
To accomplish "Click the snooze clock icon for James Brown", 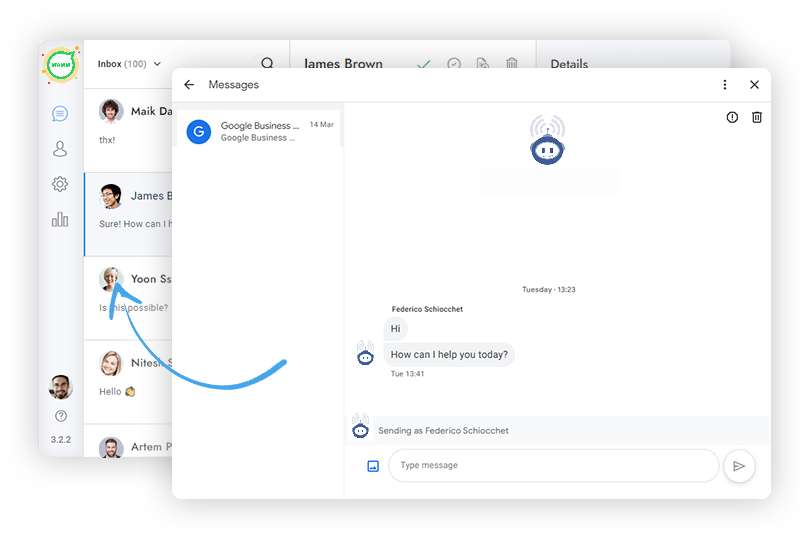I will point(454,63).
